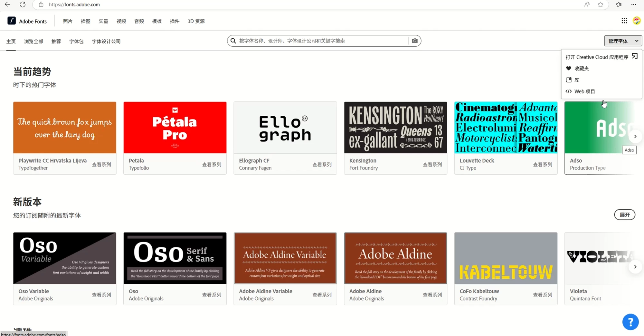Click 查看系列 for Ellograph CF
This screenshot has width=644, height=336.
[x=322, y=165]
